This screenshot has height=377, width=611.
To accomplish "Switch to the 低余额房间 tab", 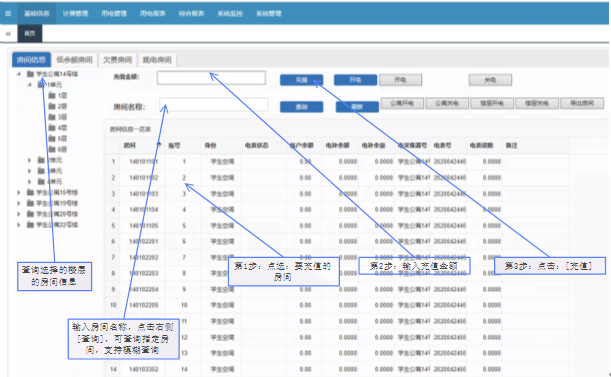I will pos(74,60).
